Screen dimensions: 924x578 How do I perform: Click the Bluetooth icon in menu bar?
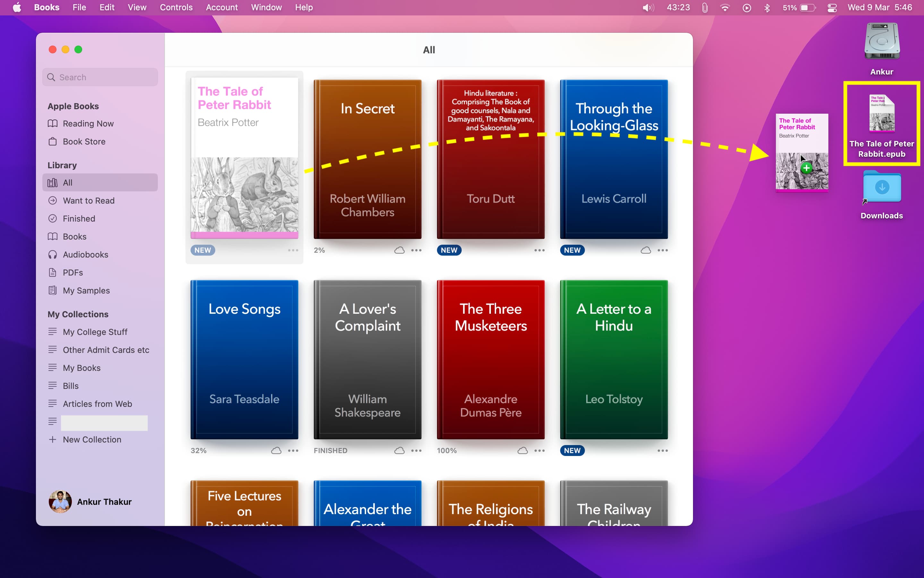pyautogui.click(x=767, y=8)
